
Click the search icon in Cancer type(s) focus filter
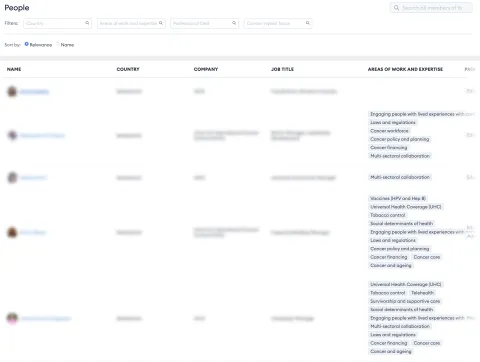308,23
